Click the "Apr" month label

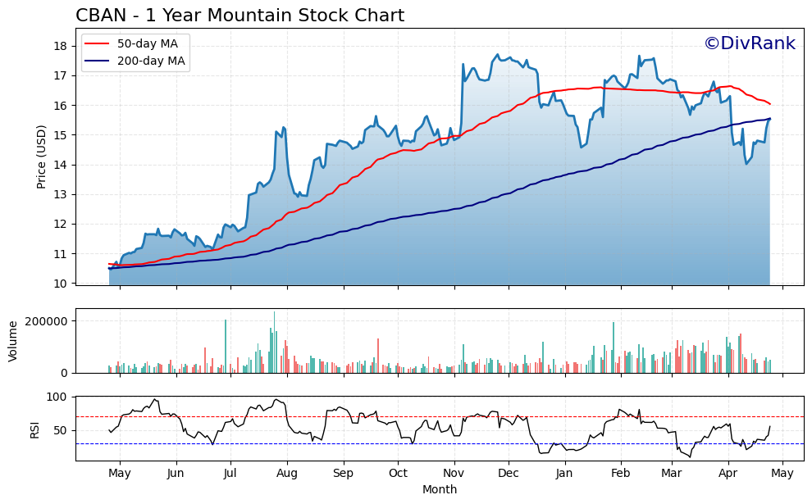[728, 474]
